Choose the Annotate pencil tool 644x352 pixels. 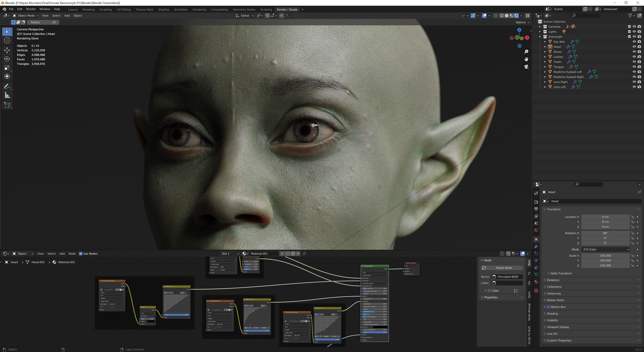coord(7,86)
